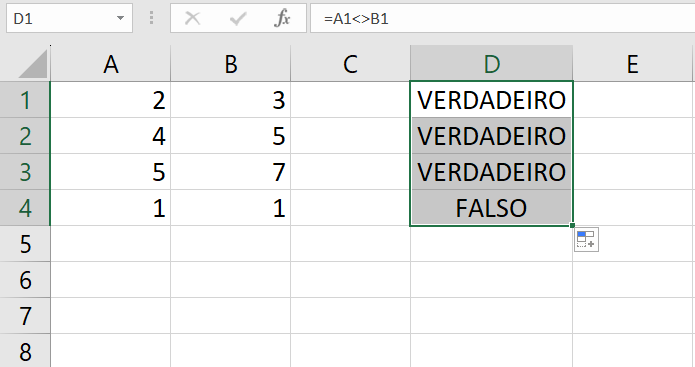Select cell D4 containing FALSO

point(492,208)
